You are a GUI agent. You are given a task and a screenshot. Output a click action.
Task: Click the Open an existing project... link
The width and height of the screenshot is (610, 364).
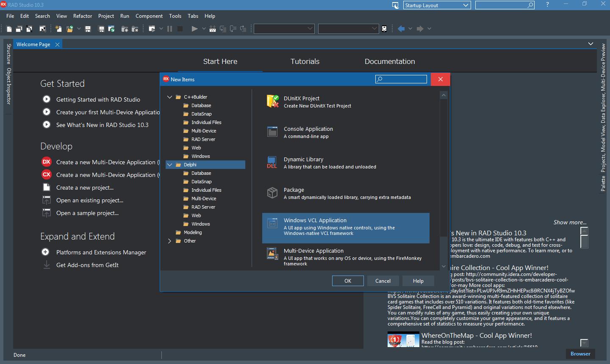pos(90,200)
